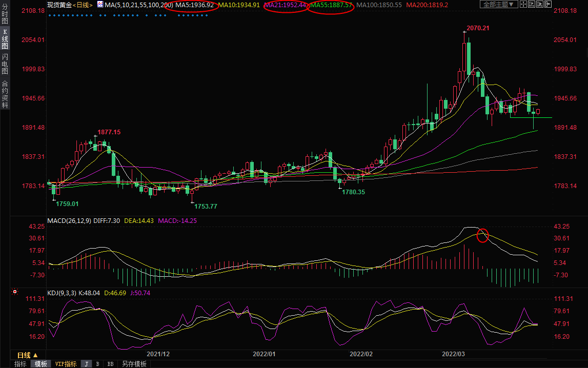Click the vertical range measure icon
The image size is (588, 368).
532,4
